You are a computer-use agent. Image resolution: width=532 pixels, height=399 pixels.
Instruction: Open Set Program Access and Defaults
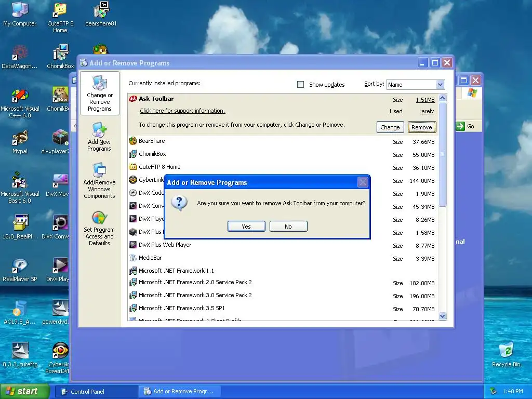click(x=99, y=229)
